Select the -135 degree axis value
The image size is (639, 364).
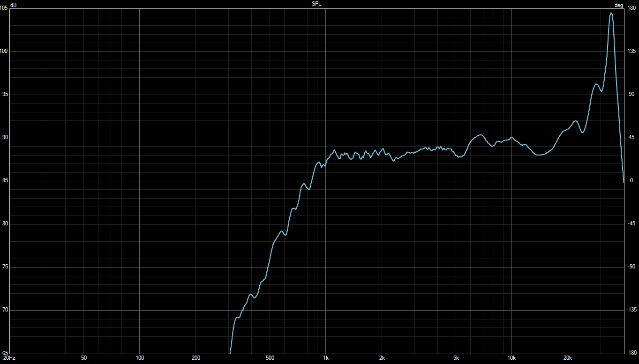(632, 310)
